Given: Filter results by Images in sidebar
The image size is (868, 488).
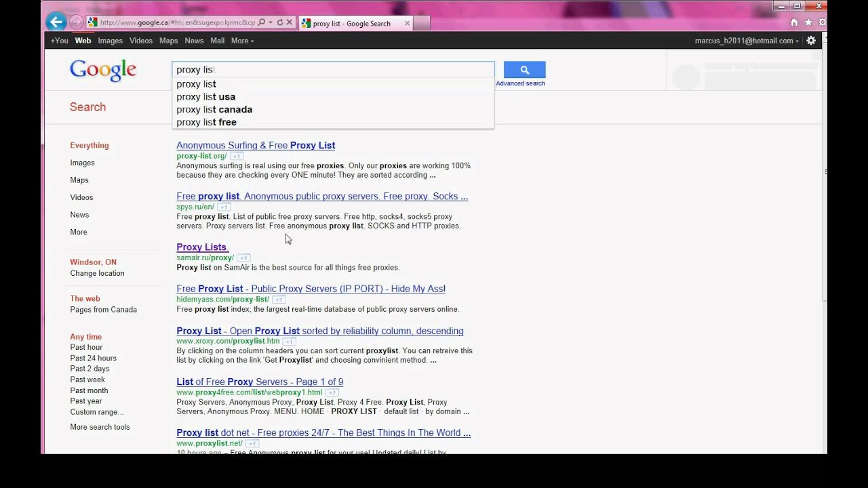Looking at the screenshot, I should (82, 163).
